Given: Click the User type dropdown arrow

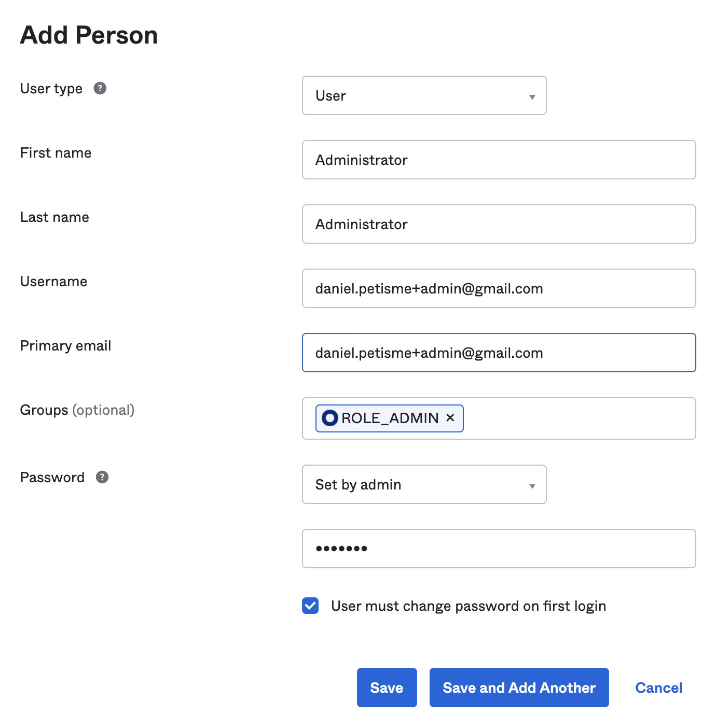Looking at the screenshot, I should click(x=532, y=97).
